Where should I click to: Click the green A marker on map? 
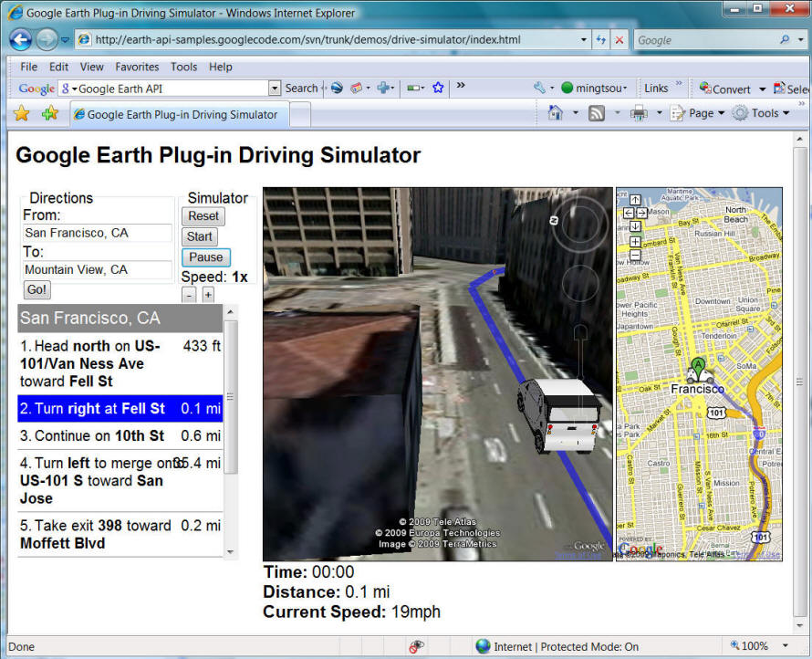click(x=699, y=367)
